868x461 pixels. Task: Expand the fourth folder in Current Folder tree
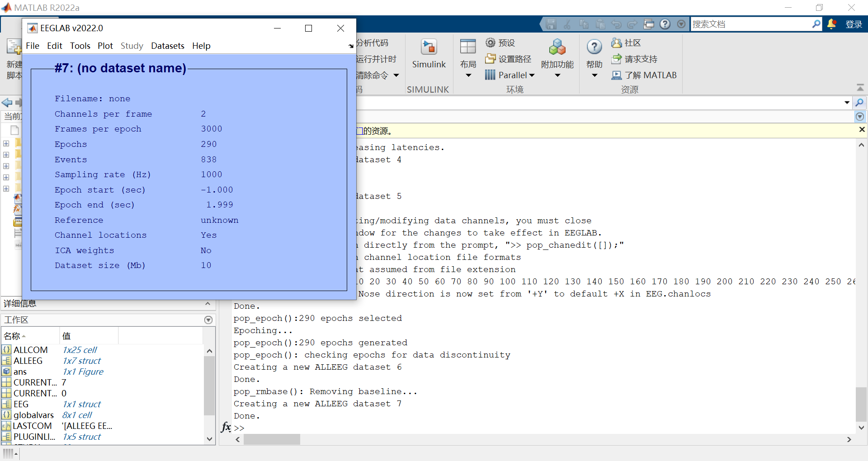[6, 177]
